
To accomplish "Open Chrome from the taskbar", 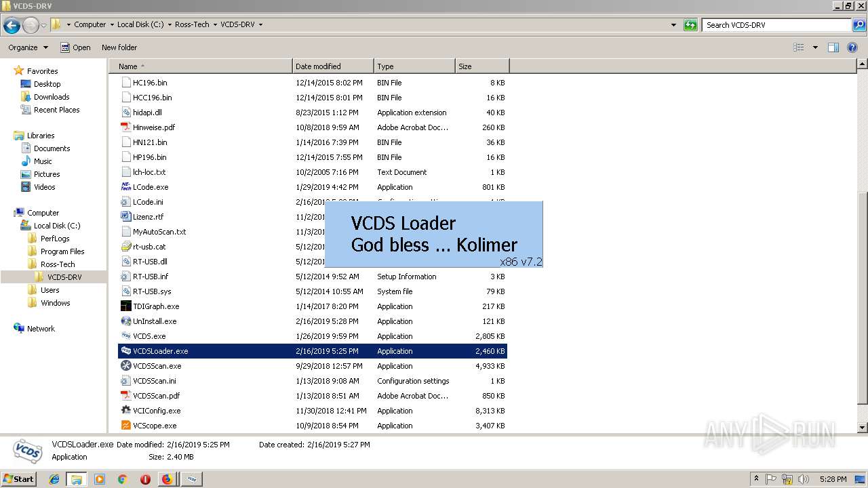I will 122,479.
